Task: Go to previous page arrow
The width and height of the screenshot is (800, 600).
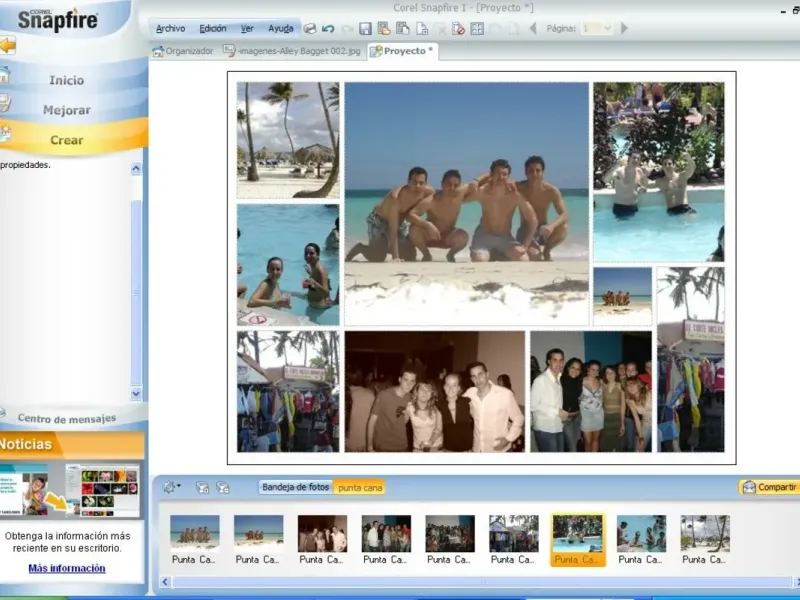Action: click(532, 29)
